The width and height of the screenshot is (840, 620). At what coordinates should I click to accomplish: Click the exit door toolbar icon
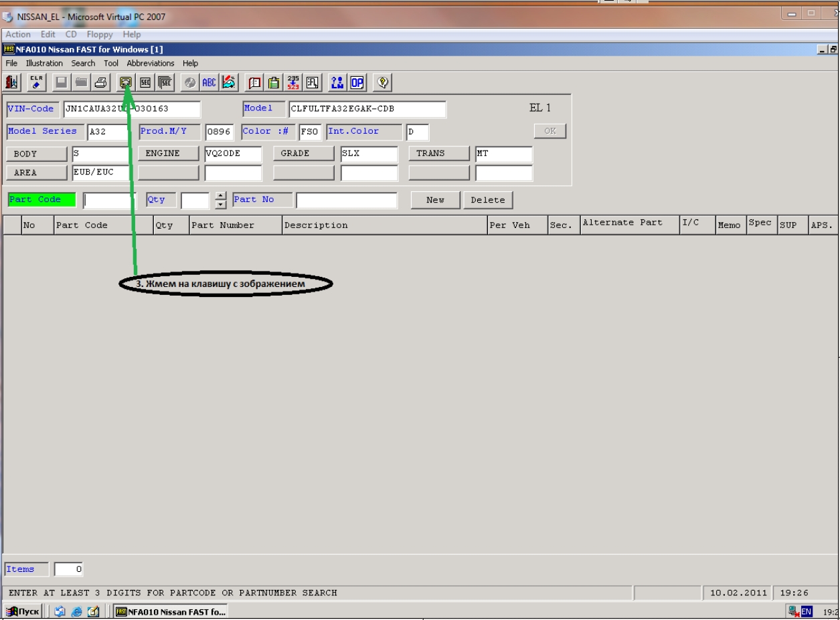coord(12,82)
